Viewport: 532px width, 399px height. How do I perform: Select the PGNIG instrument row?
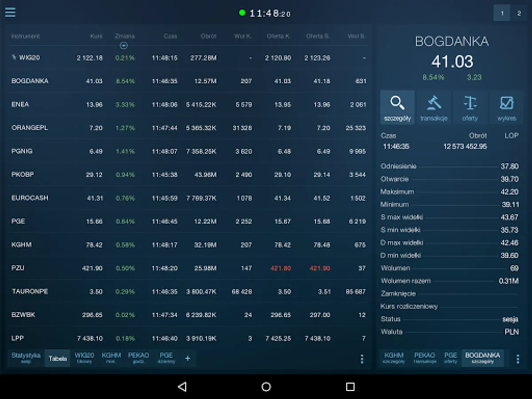coord(188,151)
